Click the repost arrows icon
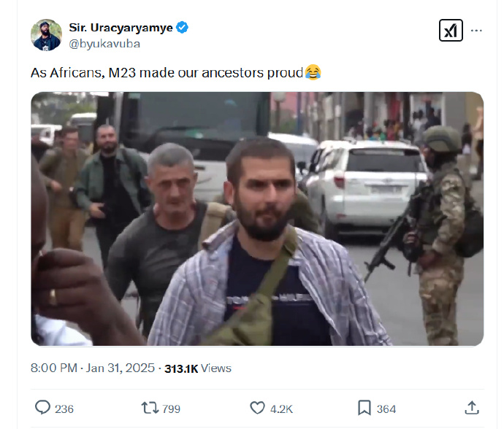This screenshot has height=429, width=504. pos(150,408)
